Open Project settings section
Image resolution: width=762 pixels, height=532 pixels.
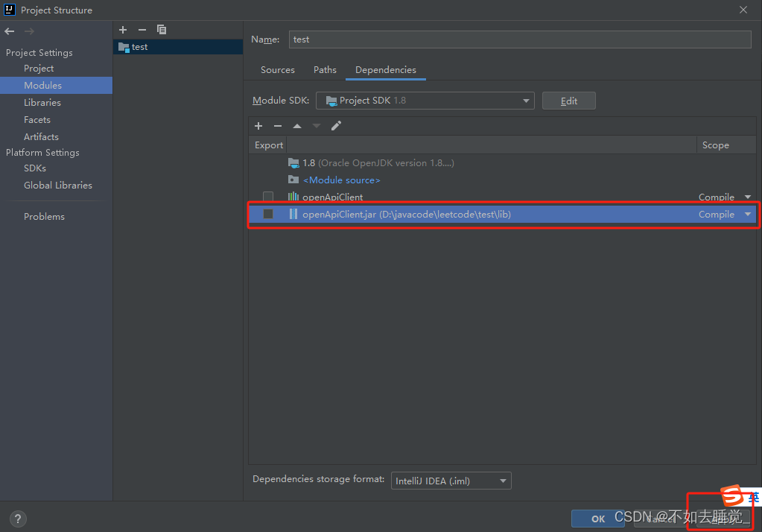tap(39, 68)
